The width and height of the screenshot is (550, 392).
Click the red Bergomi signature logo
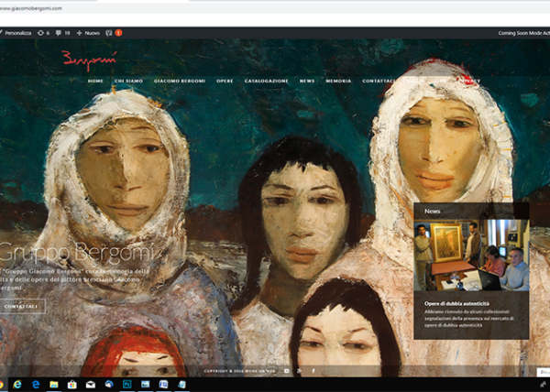pos(89,60)
